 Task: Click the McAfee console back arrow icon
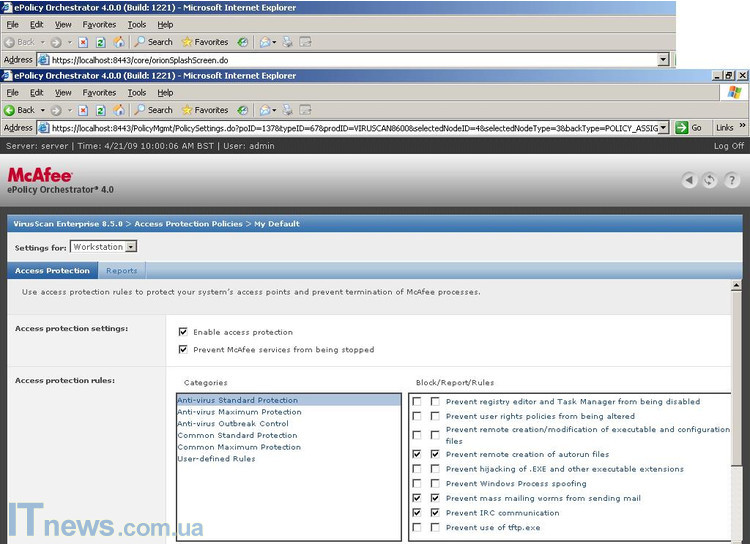(x=689, y=180)
